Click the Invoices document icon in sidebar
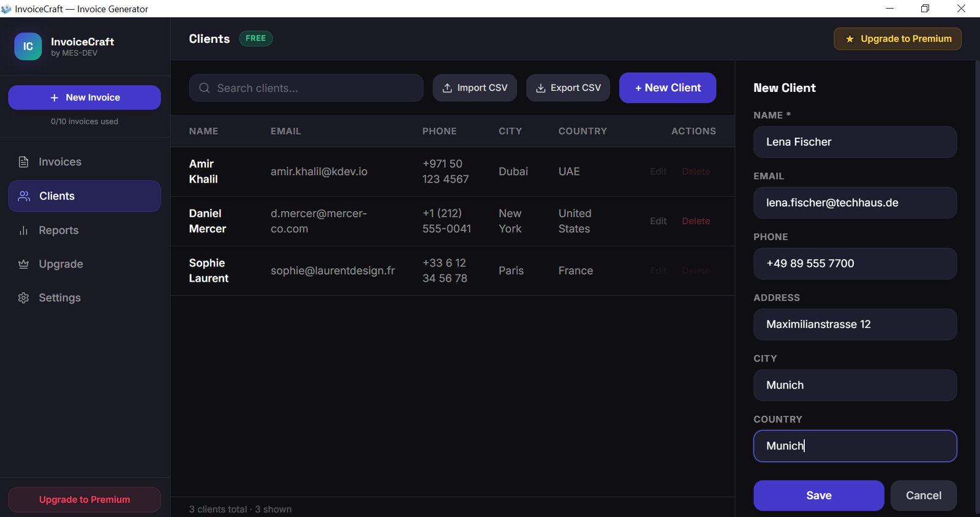The image size is (980, 517). click(x=23, y=162)
